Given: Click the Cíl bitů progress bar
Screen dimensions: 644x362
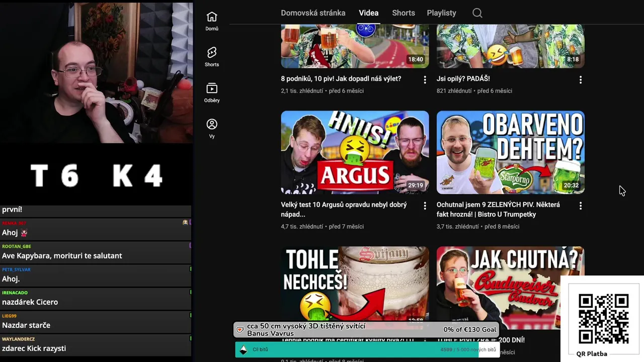Looking at the screenshot, I should point(367,349).
